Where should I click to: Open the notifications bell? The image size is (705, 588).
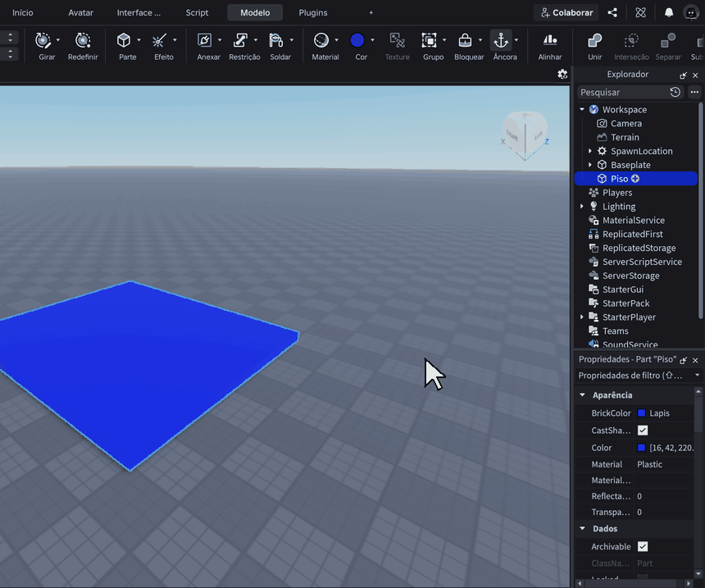click(x=669, y=12)
